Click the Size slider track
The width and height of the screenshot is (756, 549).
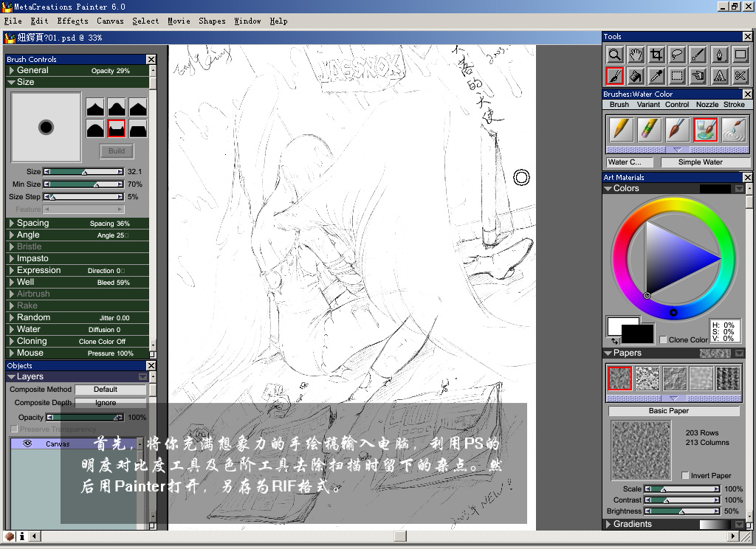[x=83, y=172]
